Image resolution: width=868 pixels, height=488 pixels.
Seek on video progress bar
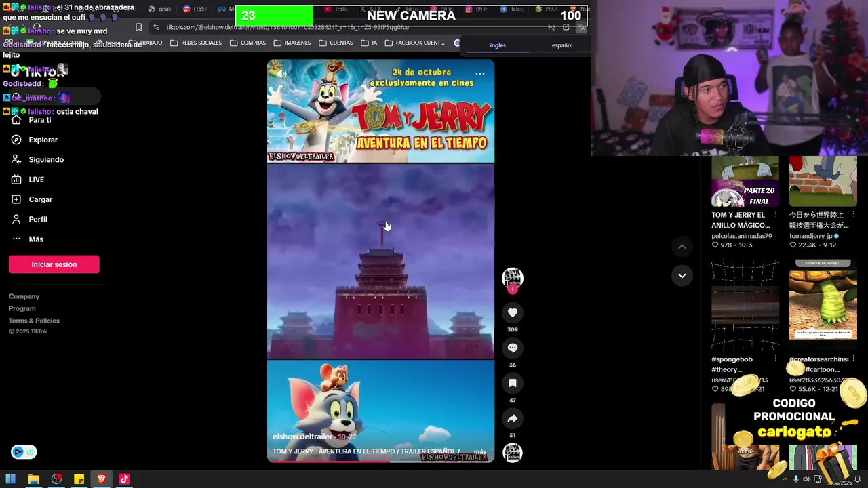pos(380,462)
